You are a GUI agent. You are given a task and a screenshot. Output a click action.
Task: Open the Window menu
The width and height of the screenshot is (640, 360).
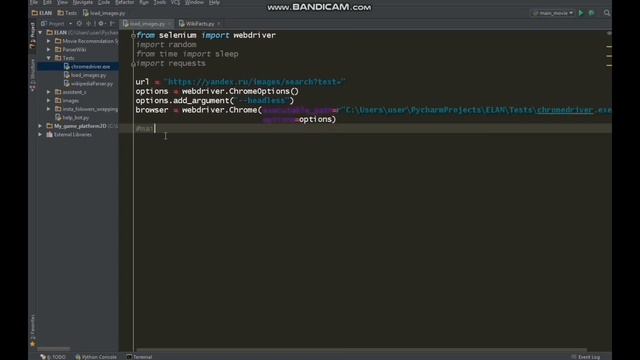[x=194, y=2]
